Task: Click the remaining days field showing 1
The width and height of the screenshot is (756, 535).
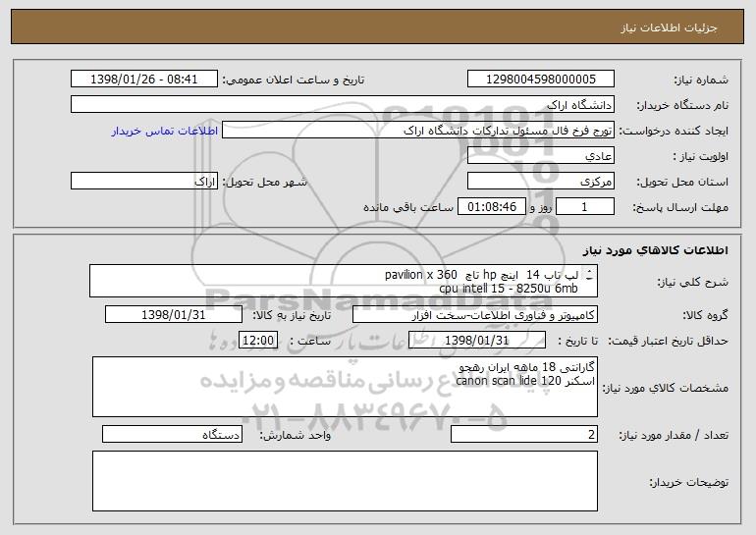Action: [x=585, y=207]
